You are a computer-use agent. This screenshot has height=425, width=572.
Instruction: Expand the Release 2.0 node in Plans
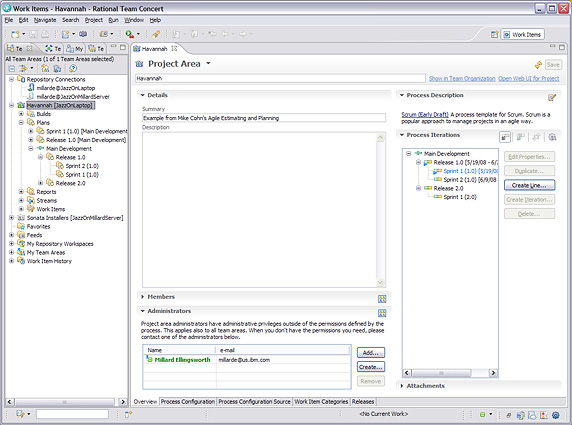[x=40, y=183]
